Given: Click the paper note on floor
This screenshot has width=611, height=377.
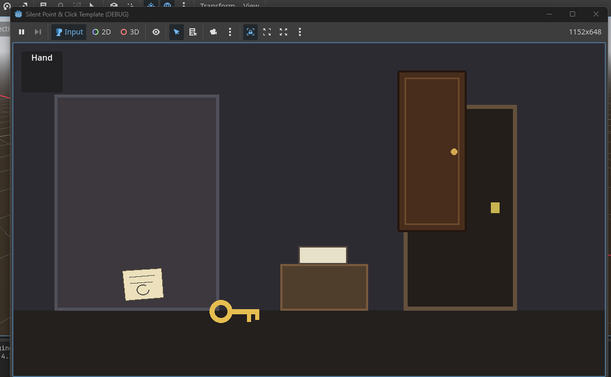Looking at the screenshot, I should coord(143,284).
